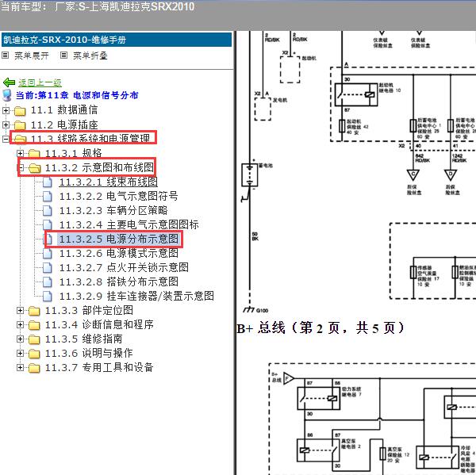Click the folder icon of 11.3.1 规格
This screenshot has height=475, width=476.
tap(34, 153)
